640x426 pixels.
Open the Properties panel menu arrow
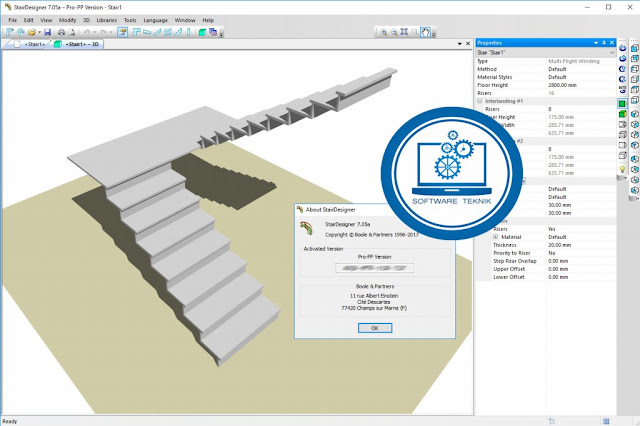tap(596, 42)
